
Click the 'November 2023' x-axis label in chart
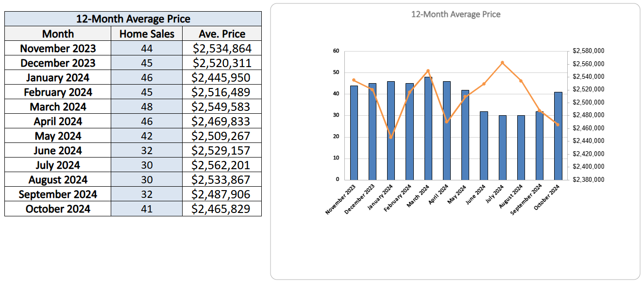point(340,199)
